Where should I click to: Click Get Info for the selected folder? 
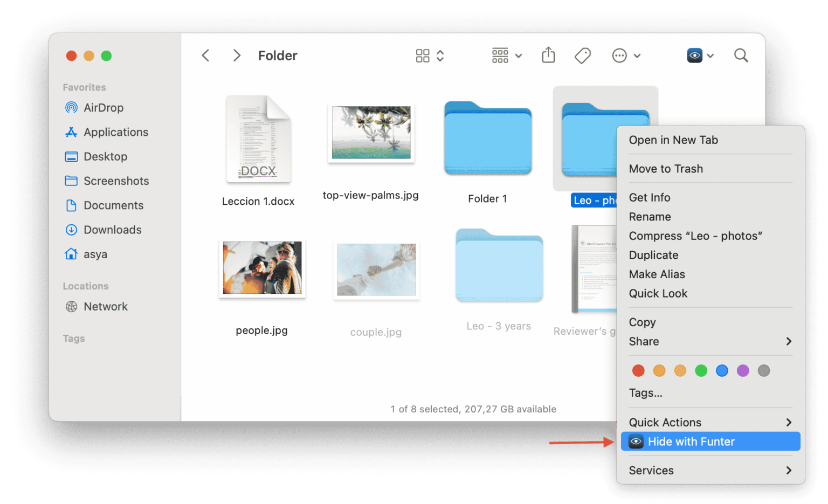649,197
